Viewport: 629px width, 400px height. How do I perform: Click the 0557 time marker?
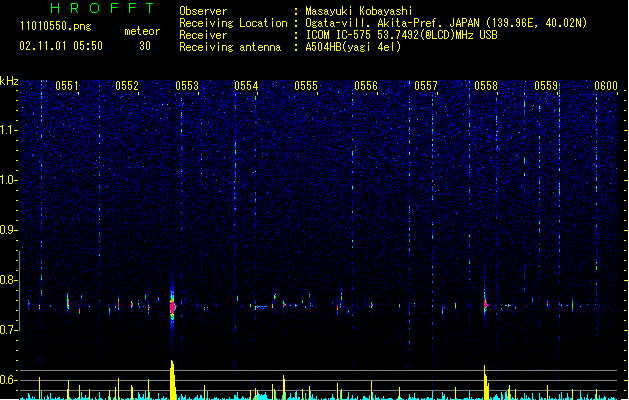(x=426, y=86)
